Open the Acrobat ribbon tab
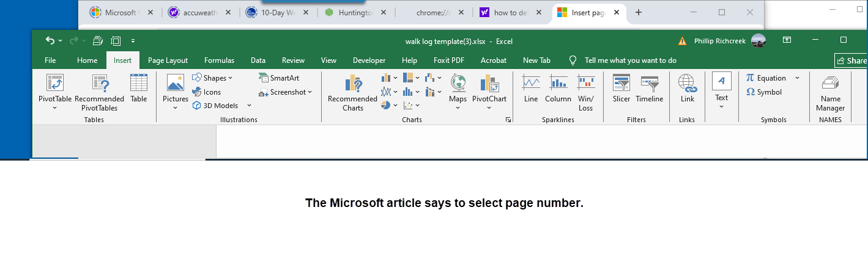868x254 pixels. pyautogui.click(x=494, y=60)
